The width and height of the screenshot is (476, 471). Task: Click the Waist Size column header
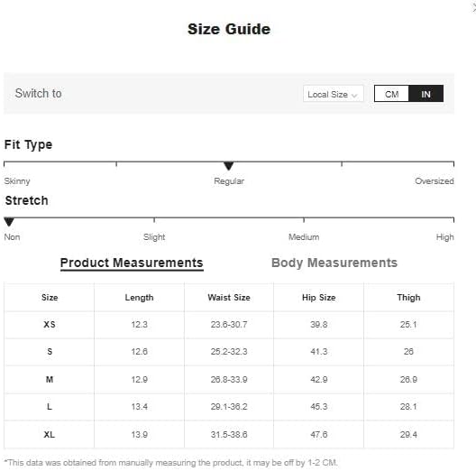(x=229, y=297)
